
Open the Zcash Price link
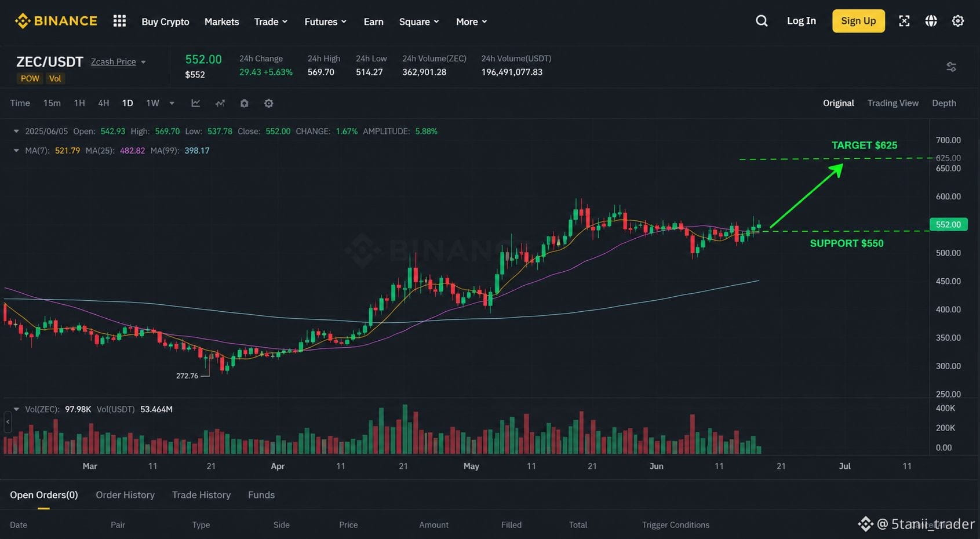pos(114,62)
